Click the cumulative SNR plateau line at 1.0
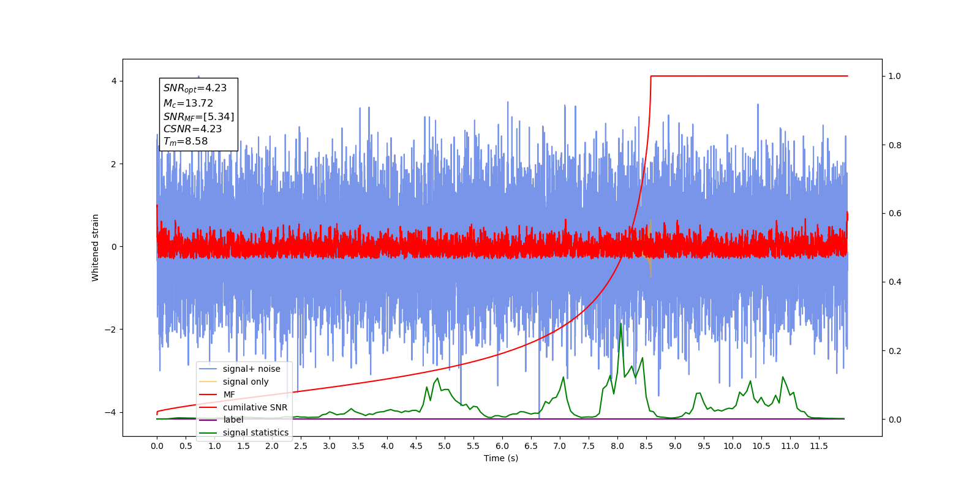980x490 pixels. point(749,76)
